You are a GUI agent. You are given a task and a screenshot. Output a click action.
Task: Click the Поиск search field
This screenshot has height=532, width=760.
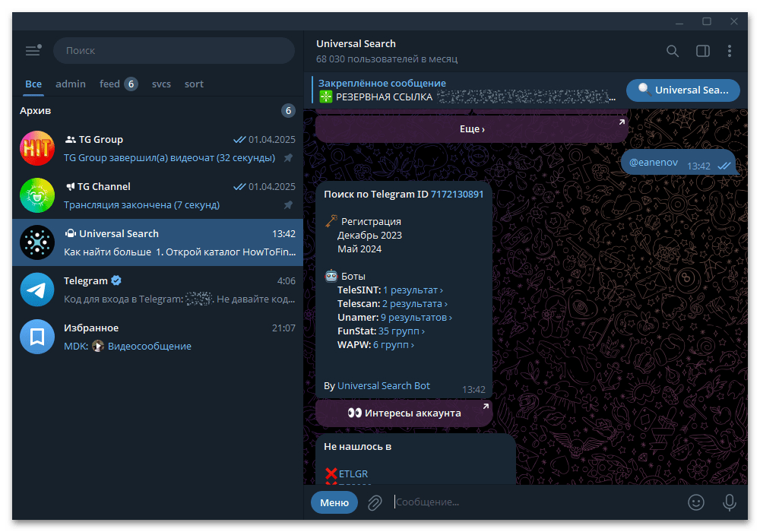click(x=174, y=50)
